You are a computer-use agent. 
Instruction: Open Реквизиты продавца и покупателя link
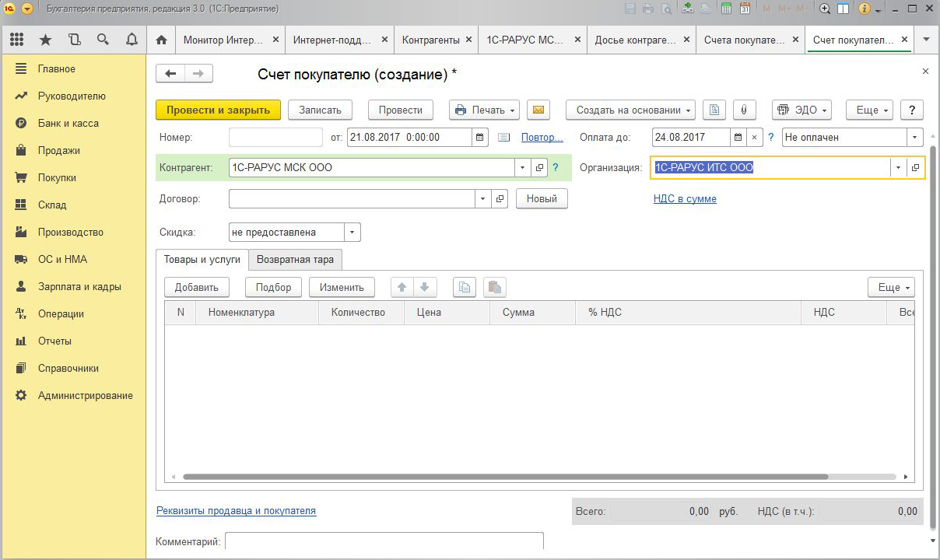(x=237, y=511)
